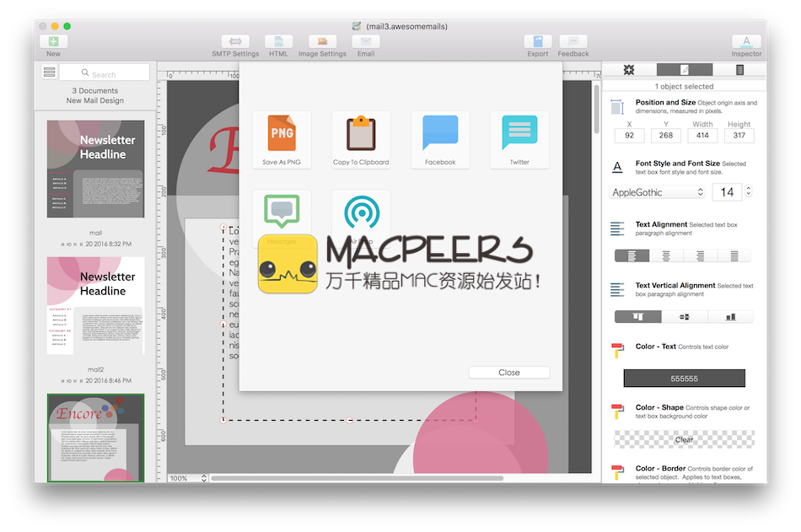This screenshot has width=801, height=532.
Task: Choose Copy To Clipboard option
Action: pyautogui.click(x=361, y=139)
